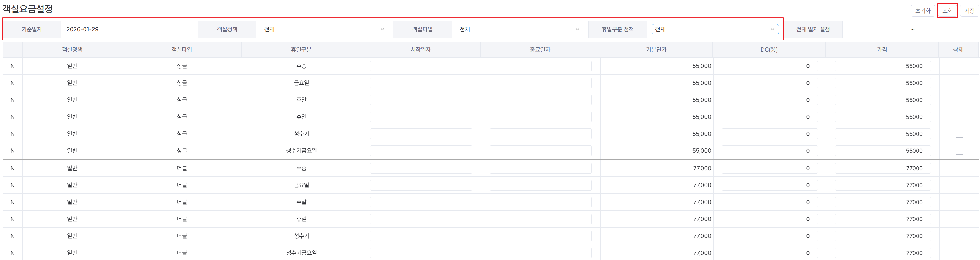Image resolution: width=980 pixels, height=260 pixels.
Task: Click the 종료일자 column header
Action: point(540,50)
